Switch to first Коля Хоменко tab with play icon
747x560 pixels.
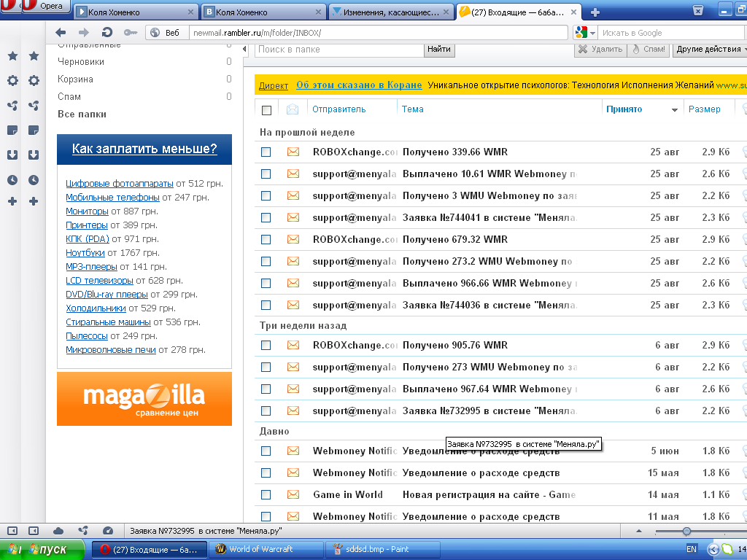tap(136, 12)
